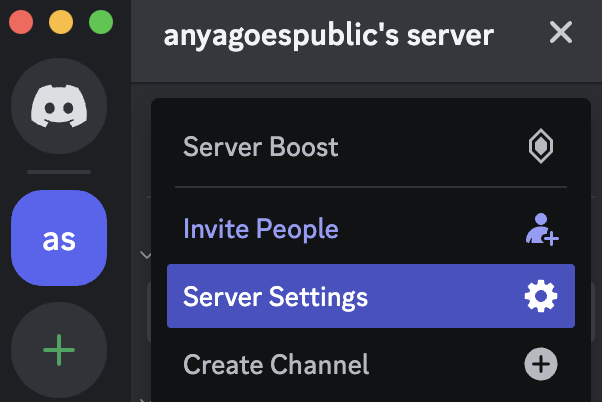Click the green plus Add a Server icon
The height and width of the screenshot is (402, 602).
pyautogui.click(x=58, y=349)
